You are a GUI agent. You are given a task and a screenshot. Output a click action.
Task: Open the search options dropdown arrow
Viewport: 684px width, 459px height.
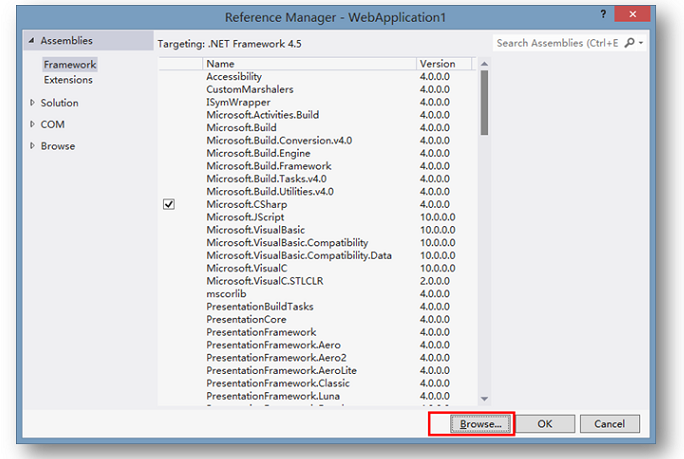[641, 43]
